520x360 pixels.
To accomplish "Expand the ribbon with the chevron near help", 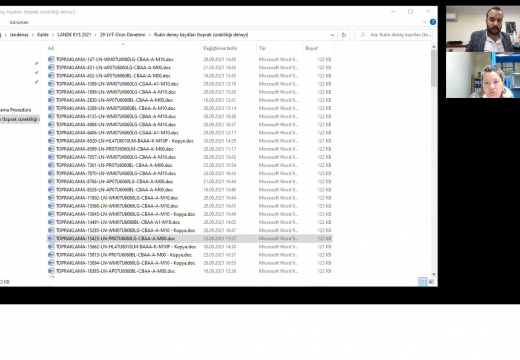I will [x=424, y=22].
